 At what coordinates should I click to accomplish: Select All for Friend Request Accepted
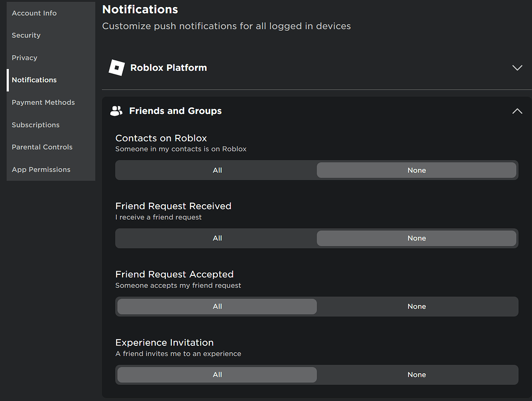pos(217,306)
